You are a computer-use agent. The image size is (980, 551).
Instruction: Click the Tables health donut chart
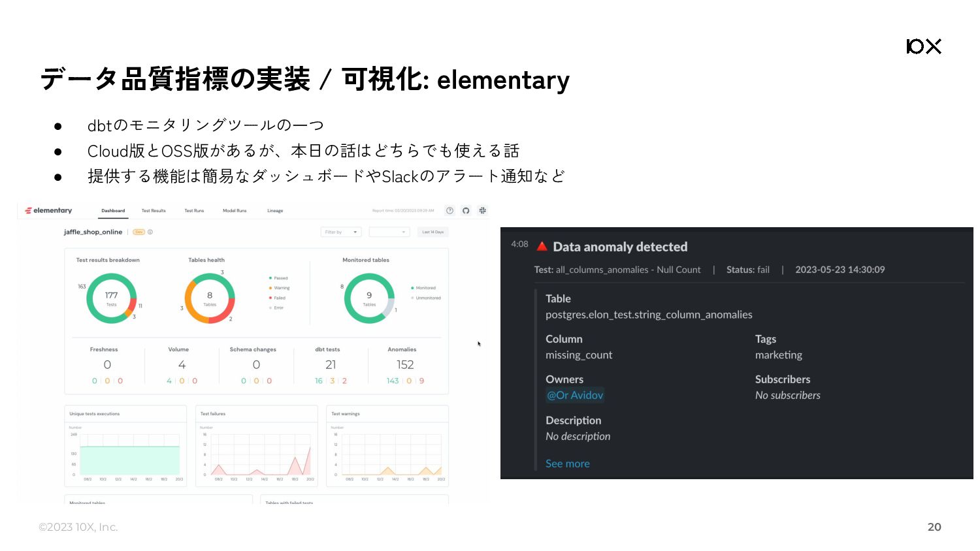210,298
